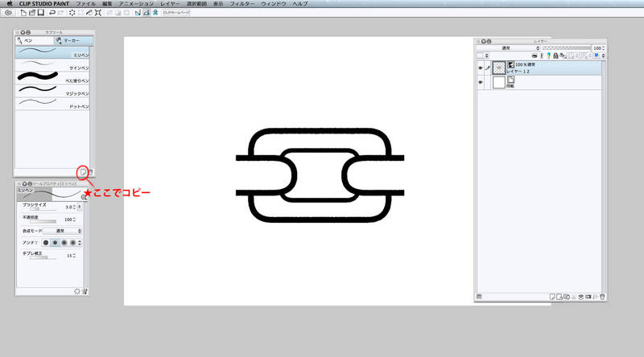This screenshot has width=644, height=357.
Task: Click the Clear/delete sparkle icon in command bar
Action: pos(72,13)
